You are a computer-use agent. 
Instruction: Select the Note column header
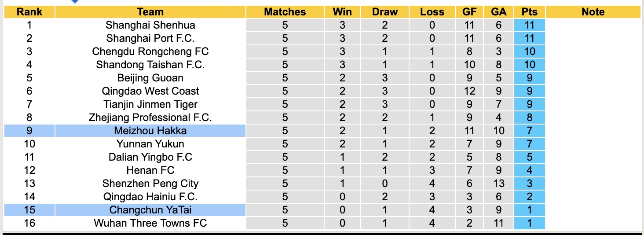point(593,12)
